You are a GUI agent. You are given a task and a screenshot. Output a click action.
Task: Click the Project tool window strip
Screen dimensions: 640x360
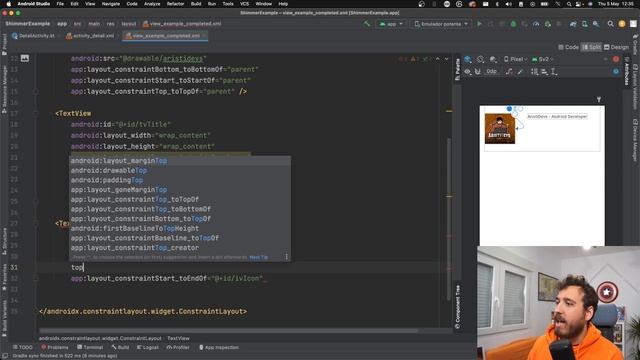[4, 44]
